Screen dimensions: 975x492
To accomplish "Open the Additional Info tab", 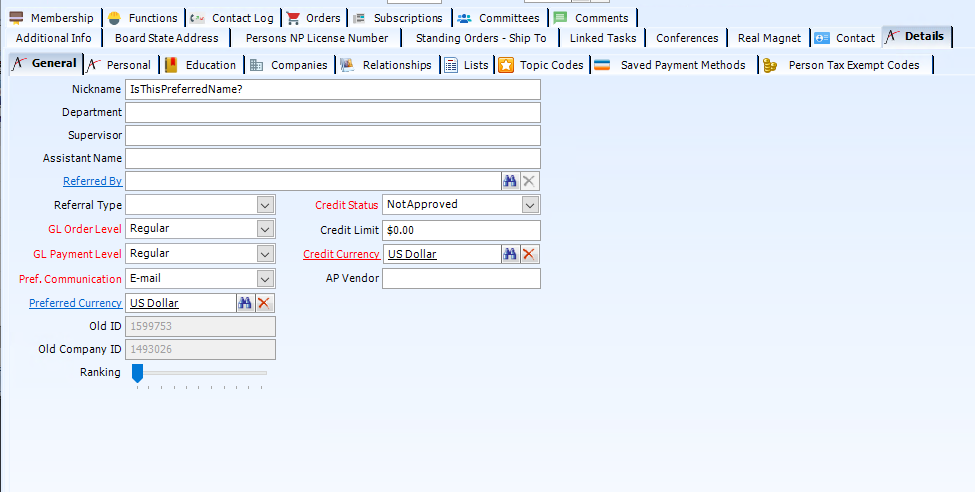I will point(53,38).
